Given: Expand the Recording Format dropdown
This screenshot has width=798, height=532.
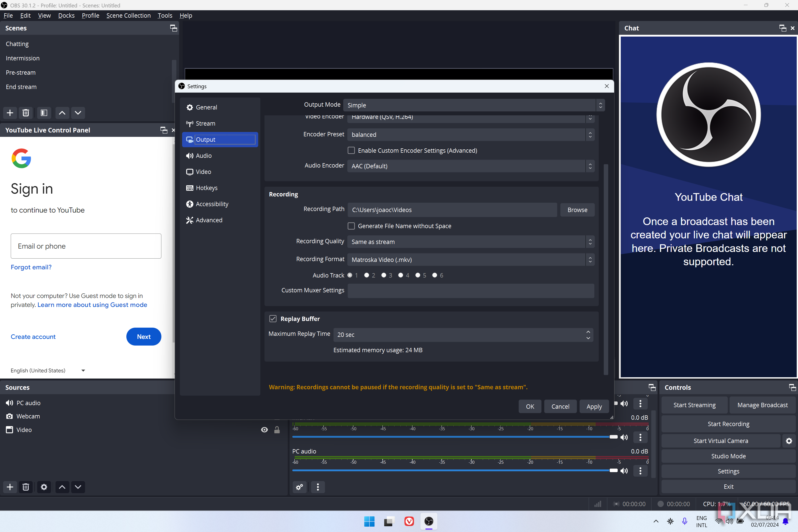Looking at the screenshot, I should (x=590, y=259).
